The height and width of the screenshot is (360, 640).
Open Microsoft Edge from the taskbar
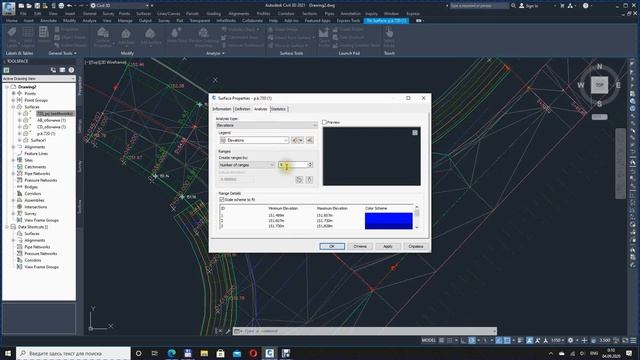coord(171,353)
